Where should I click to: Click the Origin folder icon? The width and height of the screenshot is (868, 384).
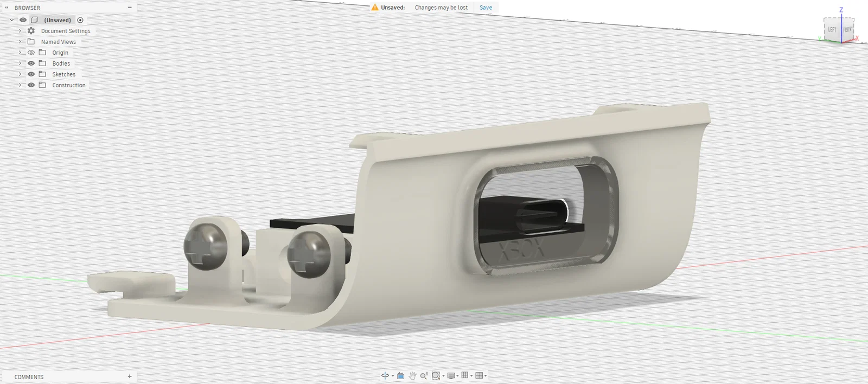42,53
